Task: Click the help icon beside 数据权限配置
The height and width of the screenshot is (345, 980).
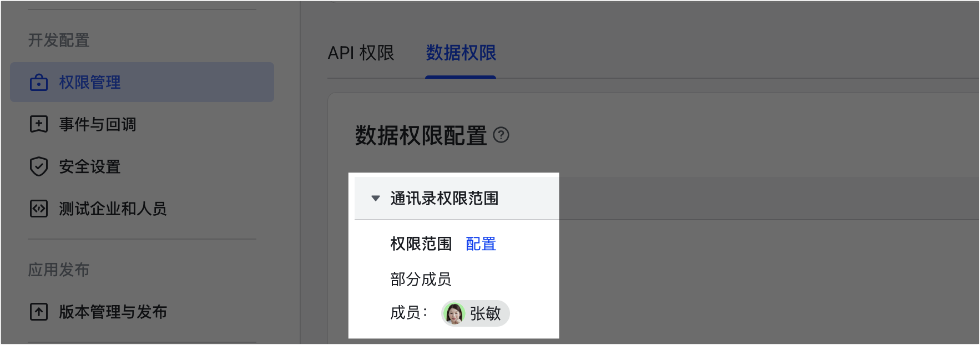Action: pyautogui.click(x=501, y=135)
